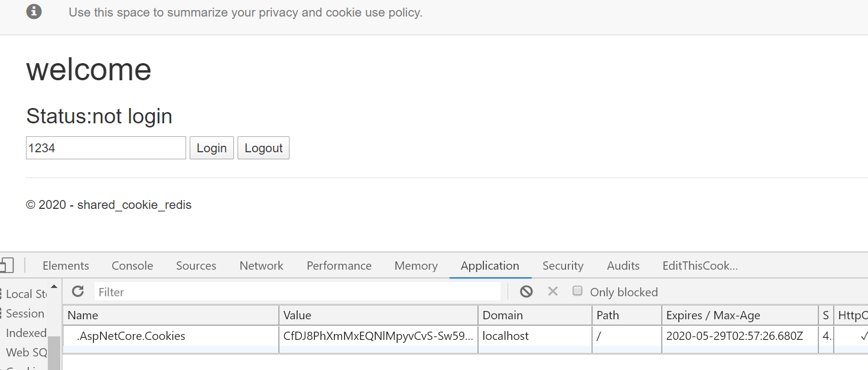Toggle the device toolbar icon in DevTools
Screen dimensions: 868x370
[6, 265]
